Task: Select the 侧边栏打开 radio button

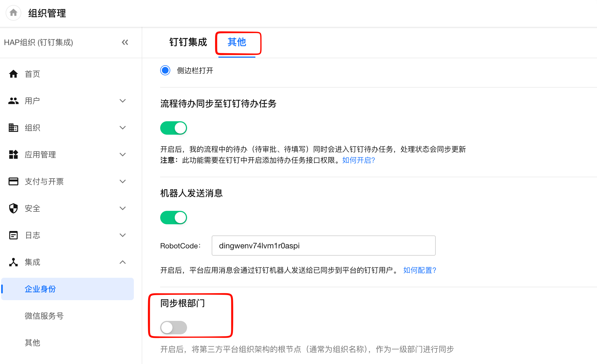Action: pyautogui.click(x=165, y=70)
